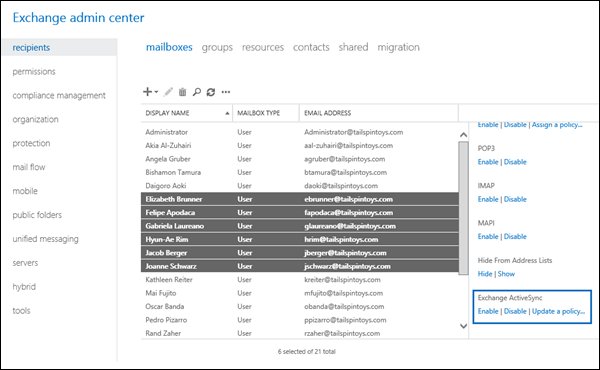This screenshot has width=600, height=370.
Task: Select the Administrator mailbox row
Action: click(300, 132)
